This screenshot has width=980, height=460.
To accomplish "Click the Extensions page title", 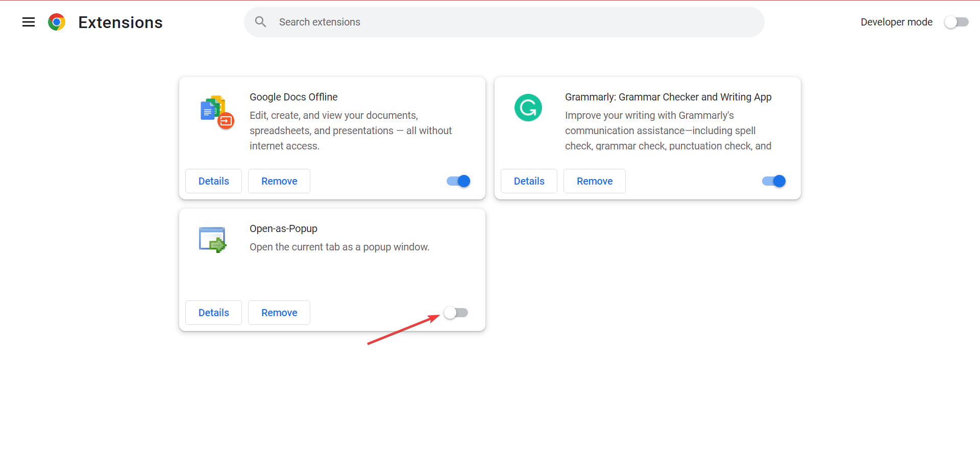I will coord(120,22).
